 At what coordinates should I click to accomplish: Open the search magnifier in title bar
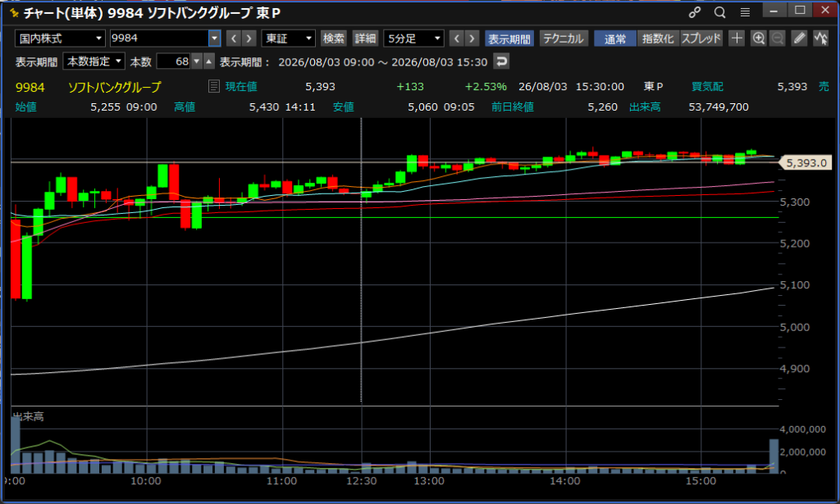pos(720,11)
